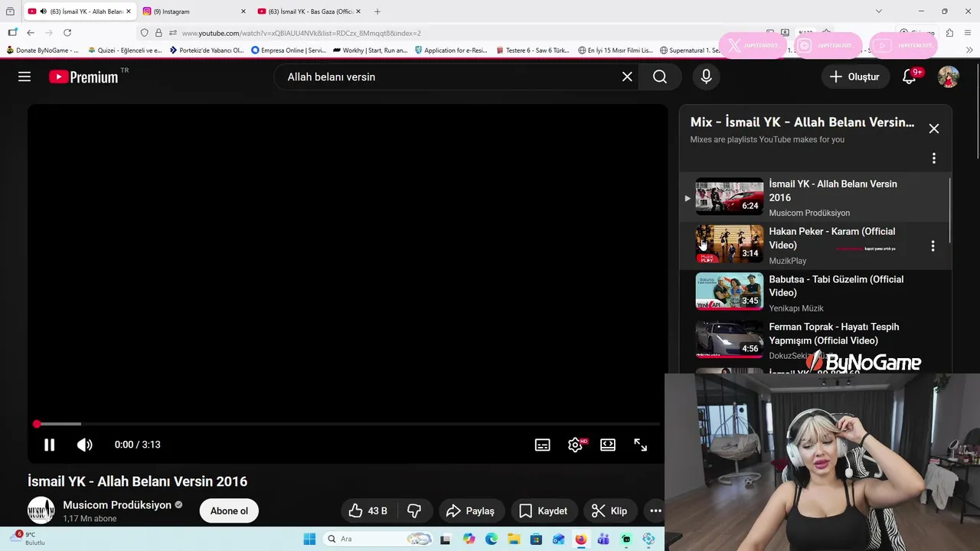Open more actions ellipsis beside Klip
The width and height of the screenshot is (980, 551).
point(655,510)
